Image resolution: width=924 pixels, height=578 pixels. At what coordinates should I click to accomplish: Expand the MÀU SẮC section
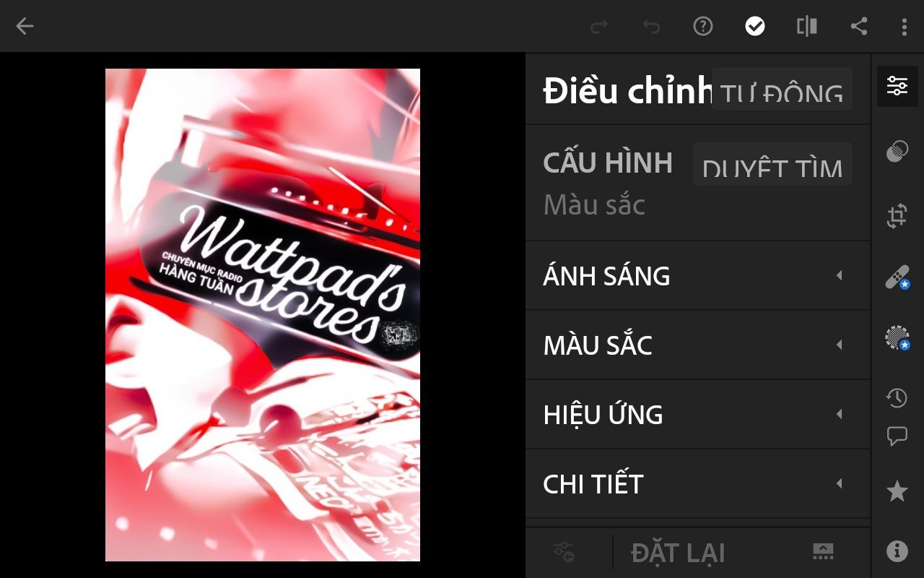(x=697, y=345)
